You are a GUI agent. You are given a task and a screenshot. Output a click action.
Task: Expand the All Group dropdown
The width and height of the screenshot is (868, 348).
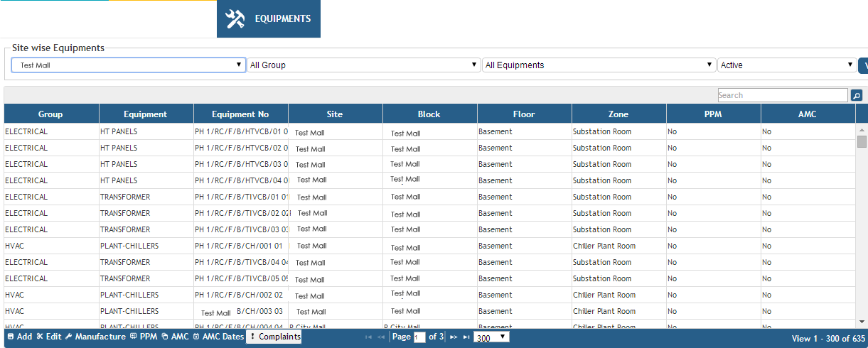[x=364, y=65]
